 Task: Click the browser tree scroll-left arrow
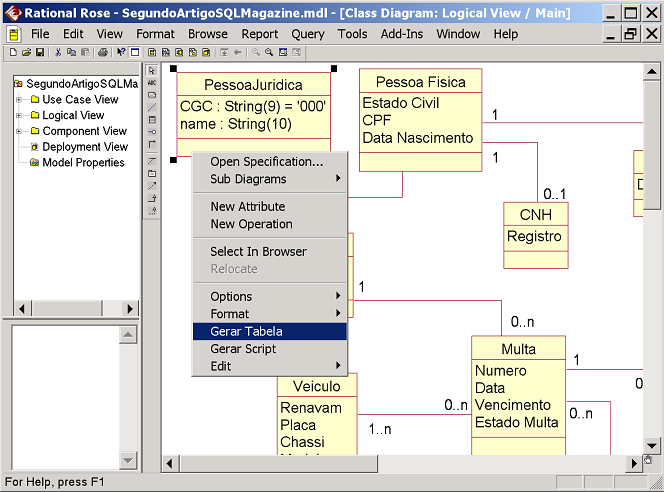22,309
